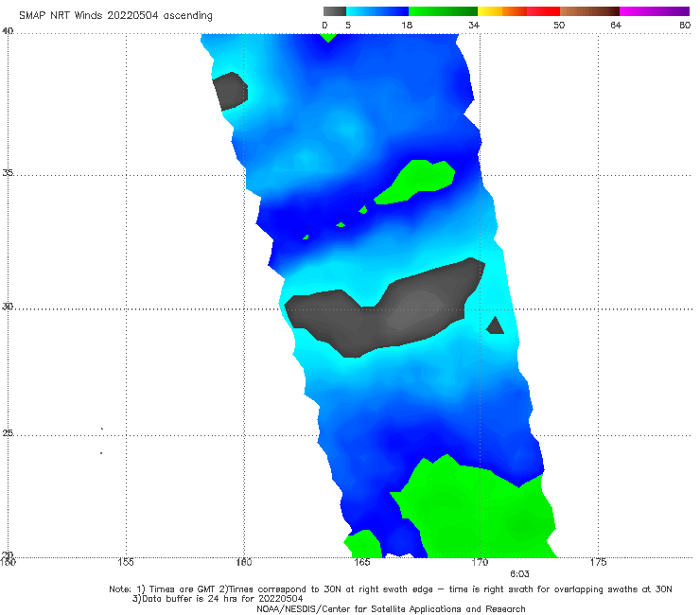Image resolution: width=700 pixels, height=615 pixels.
Task: Select the latitude axis label '25'
Action: [x=8, y=432]
